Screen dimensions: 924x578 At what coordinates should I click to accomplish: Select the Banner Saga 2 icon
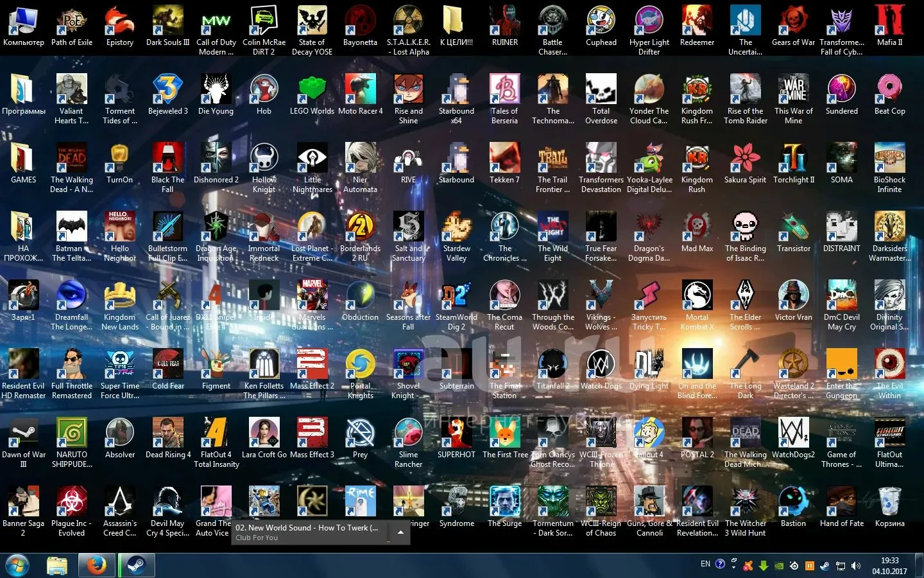pos(24,511)
